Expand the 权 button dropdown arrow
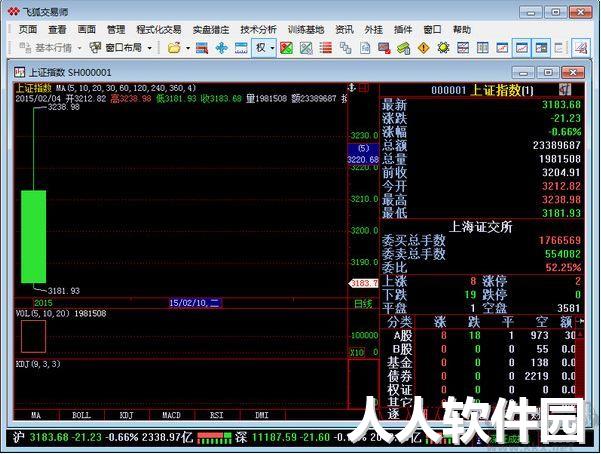 coord(272,48)
